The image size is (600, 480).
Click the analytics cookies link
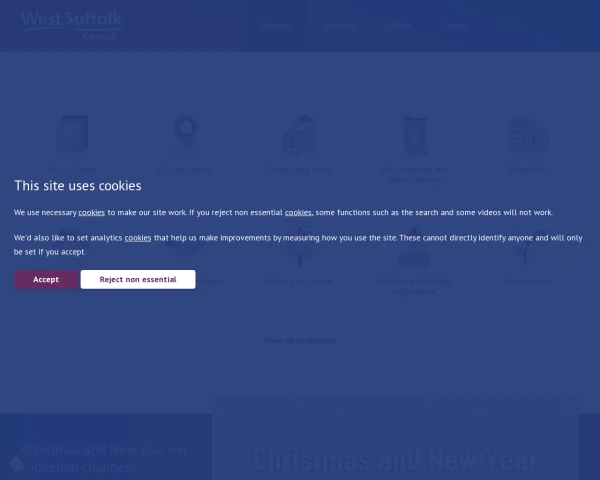(138, 238)
